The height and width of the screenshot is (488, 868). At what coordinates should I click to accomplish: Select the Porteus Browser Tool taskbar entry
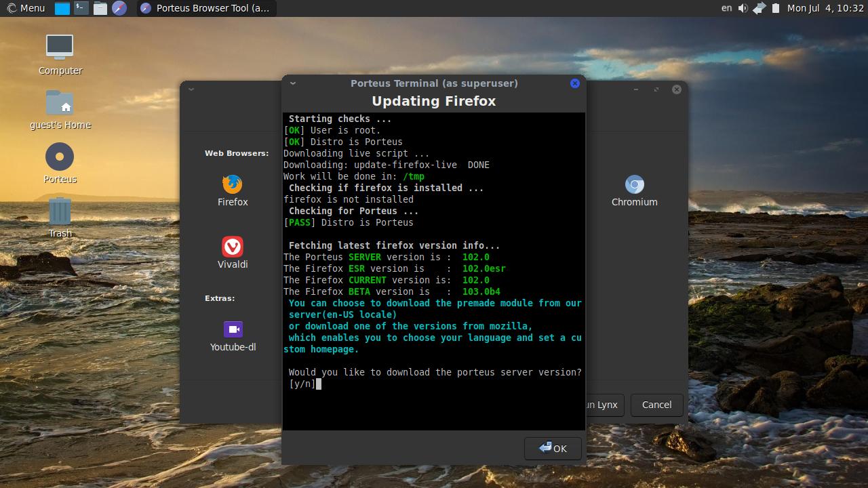coord(205,8)
